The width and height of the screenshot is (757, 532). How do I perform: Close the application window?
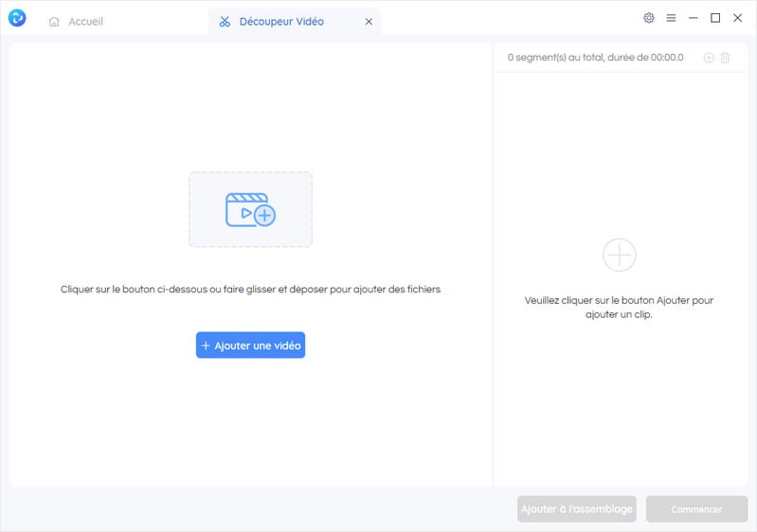(x=738, y=18)
